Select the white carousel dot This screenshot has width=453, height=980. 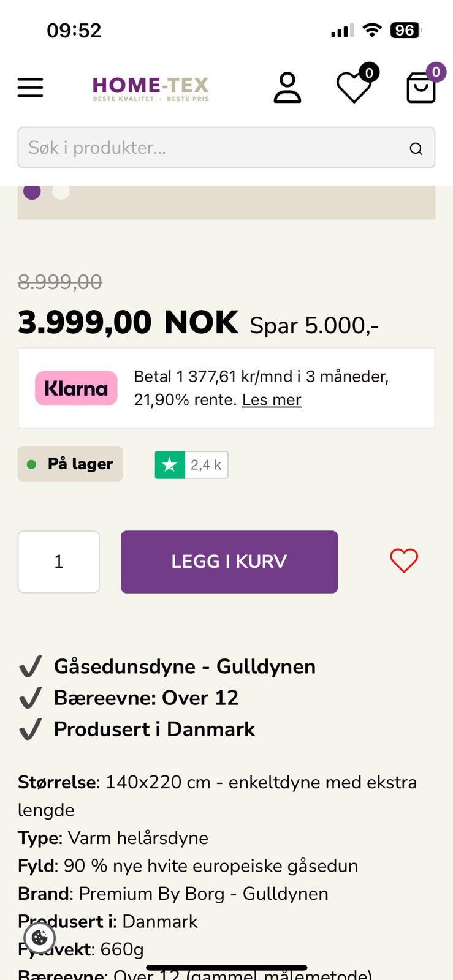coord(61,191)
